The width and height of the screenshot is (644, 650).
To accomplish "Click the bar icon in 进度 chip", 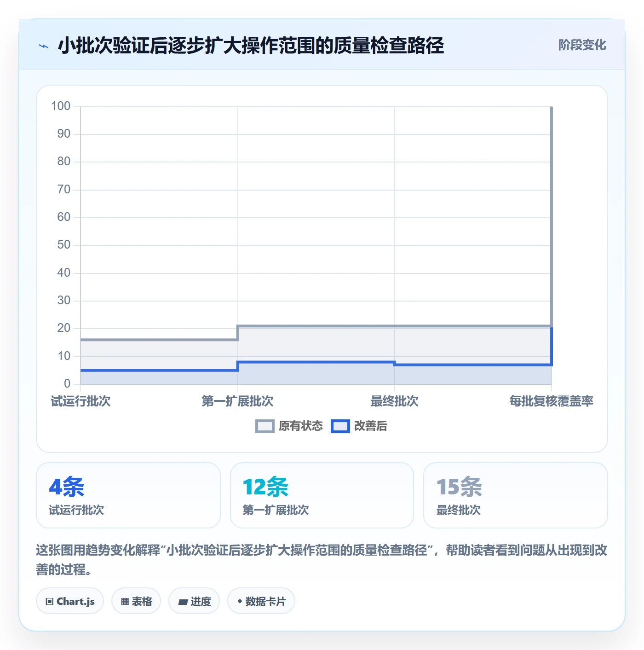I will point(183,602).
